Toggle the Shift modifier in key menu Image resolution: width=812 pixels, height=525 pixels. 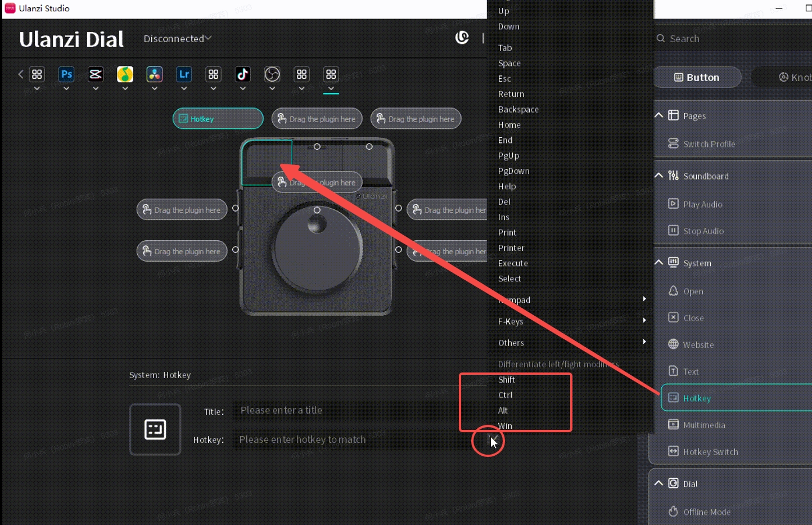(507, 380)
